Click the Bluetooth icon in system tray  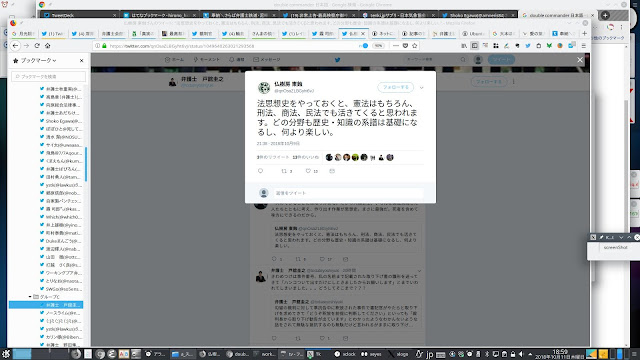[487, 354]
